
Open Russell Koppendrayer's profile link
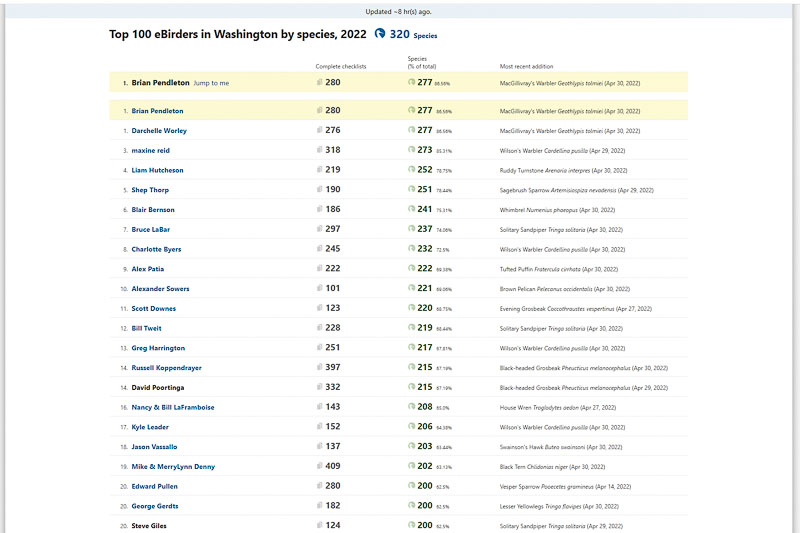[166, 368]
